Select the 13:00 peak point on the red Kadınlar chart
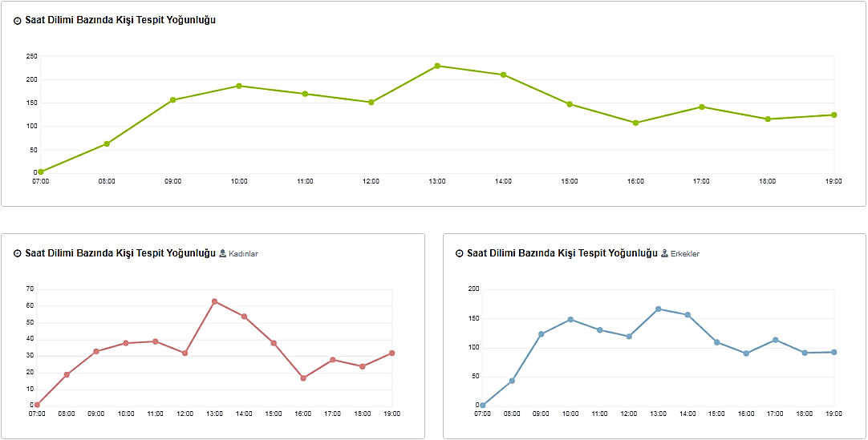The width and height of the screenshot is (868, 440). pyautogui.click(x=214, y=301)
